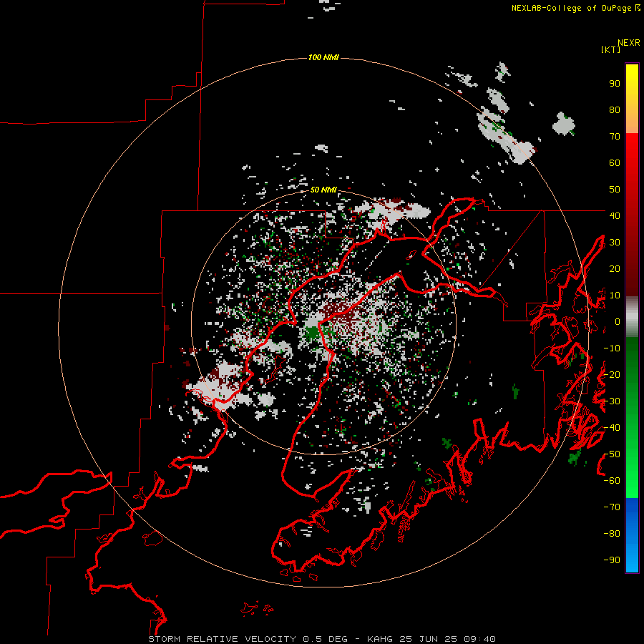This screenshot has width=644, height=644.
Task: Click the NEXLAB-College of DuPage label
Action: (x=572, y=8)
